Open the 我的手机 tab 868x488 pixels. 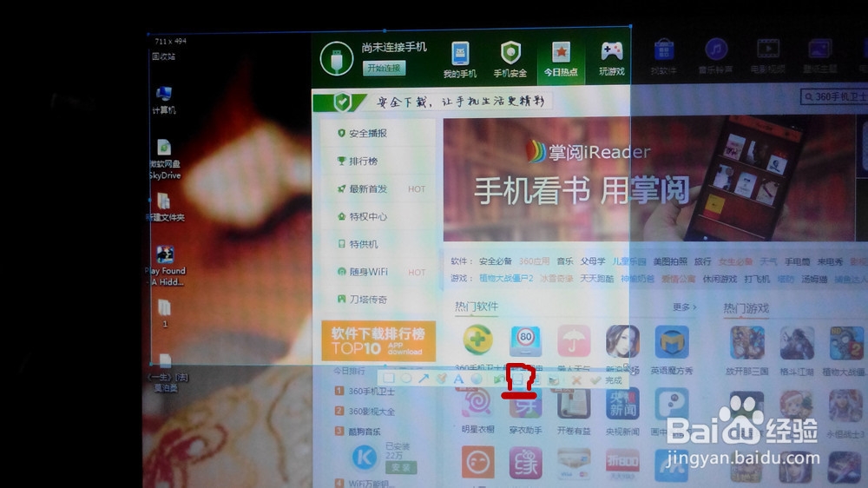pyautogui.click(x=459, y=59)
